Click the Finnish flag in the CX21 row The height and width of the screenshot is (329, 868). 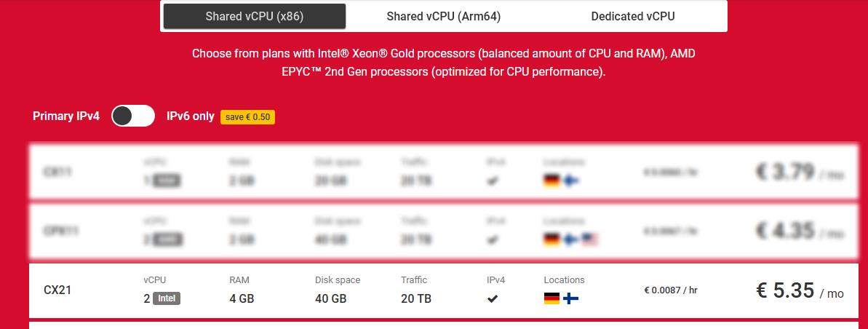coord(571,298)
